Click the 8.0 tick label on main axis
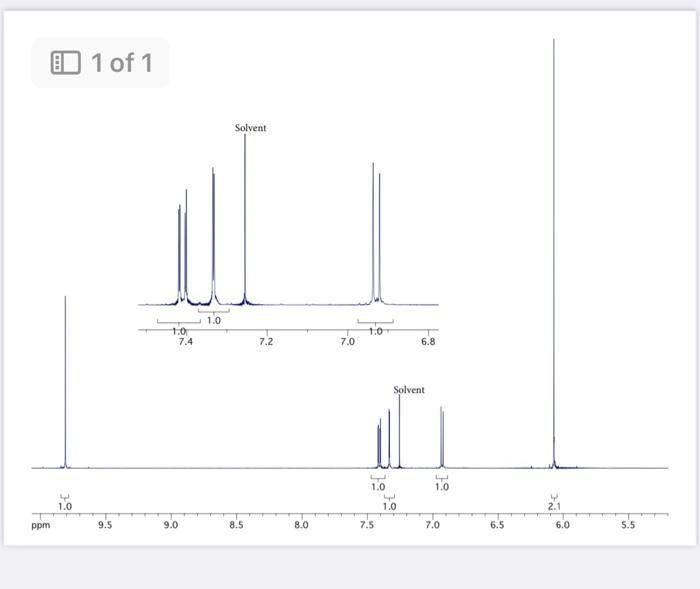This screenshot has height=589, width=700. (x=301, y=525)
